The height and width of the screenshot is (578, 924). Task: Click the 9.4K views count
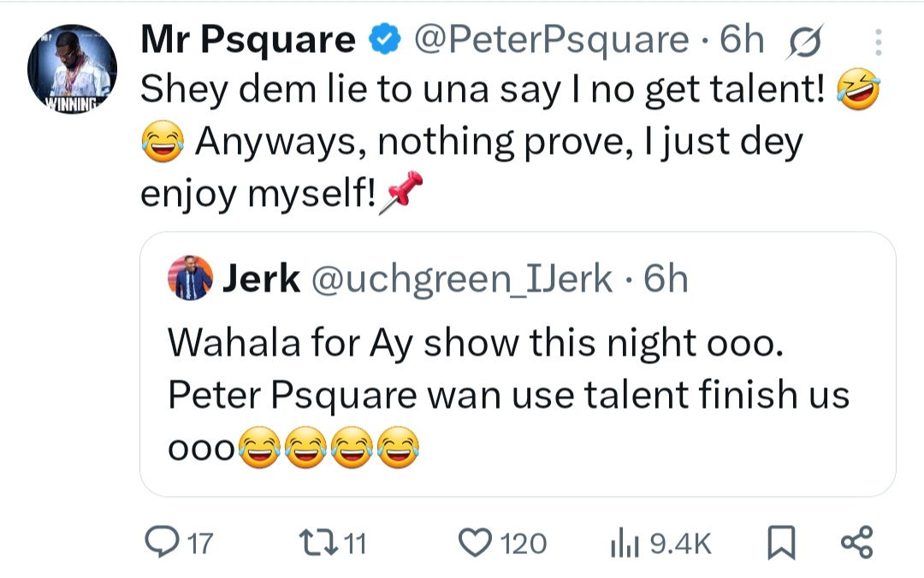tap(681, 544)
